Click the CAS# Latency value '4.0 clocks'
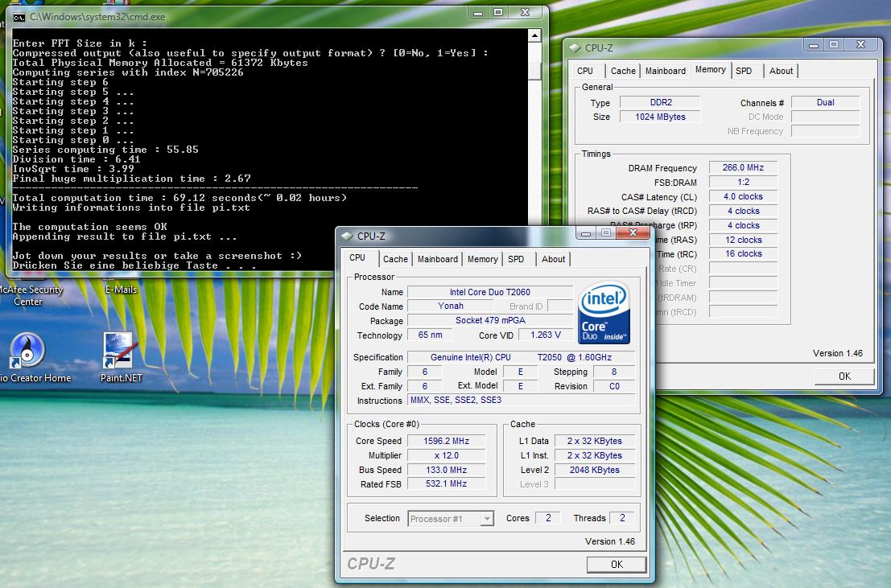Screen dimensions: 891x588 click(x=743, y=196)
